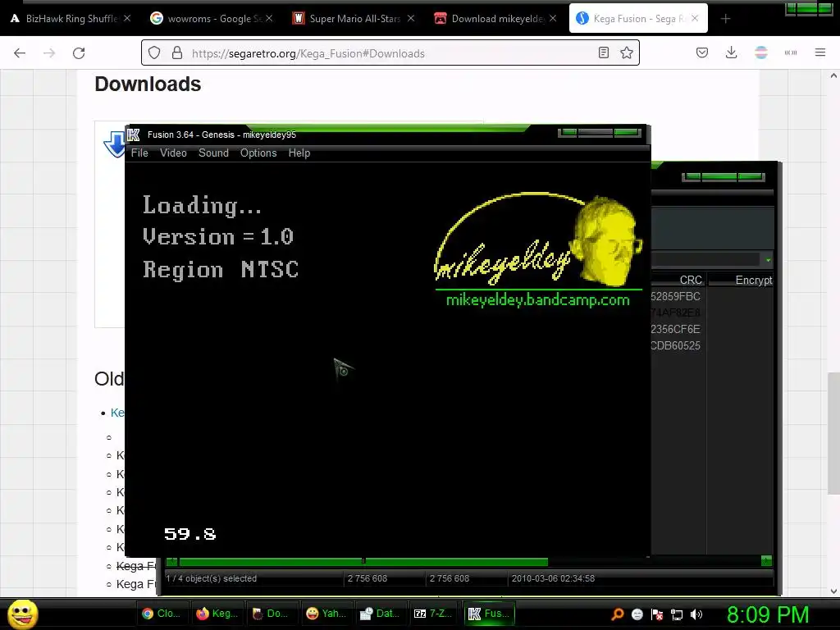The image size is (840, 630).
Task: Switch to Download mikeyeldey tab
Action: 495,19
